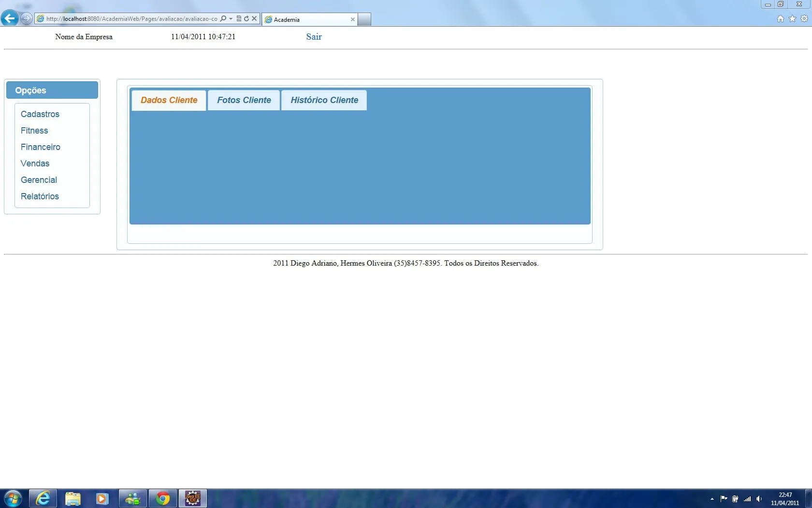The width and height of the screenshot is (812, 508).
Task: Minimize the browser window
Action: [768, 4]
